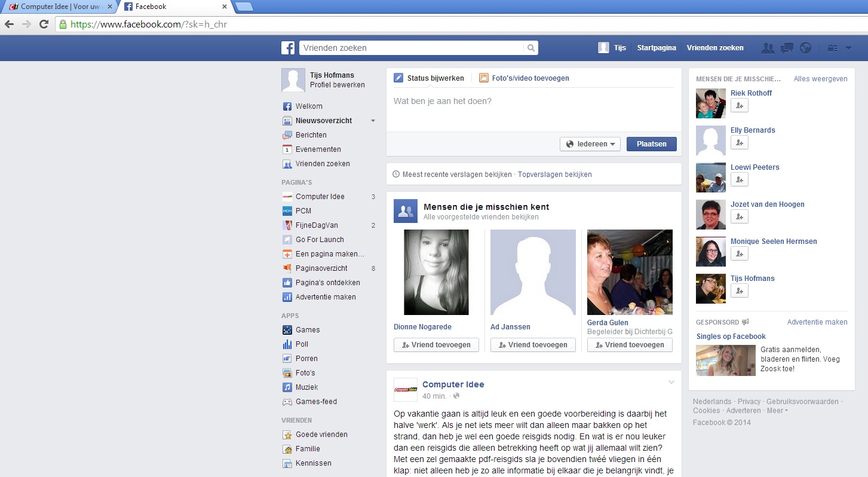868x477 pixels.
Task: Click the Facebook logo in top bar
Action: point(289,48)
